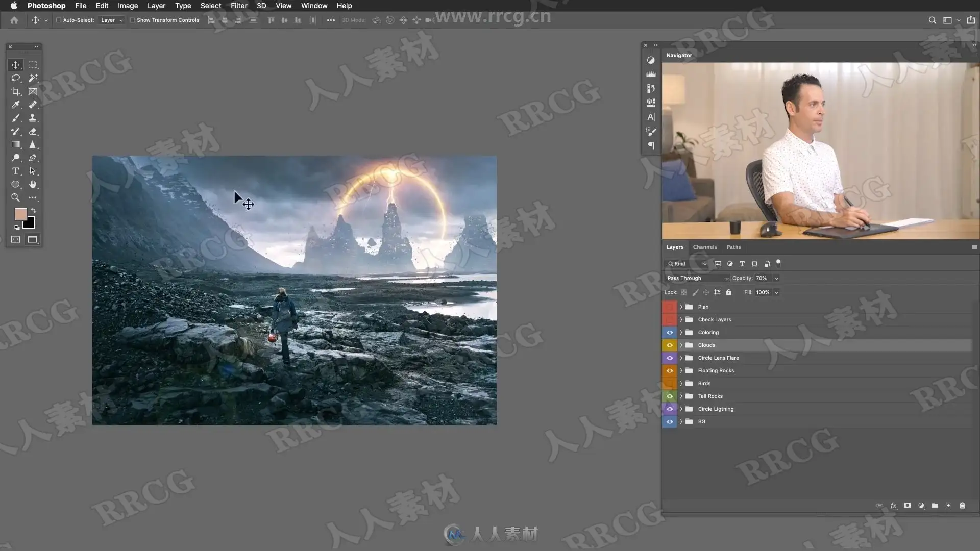980x551 pixels.
Task: Select the Horizontal Type tool
Action: pyautogui.click(x=15, y=171)
